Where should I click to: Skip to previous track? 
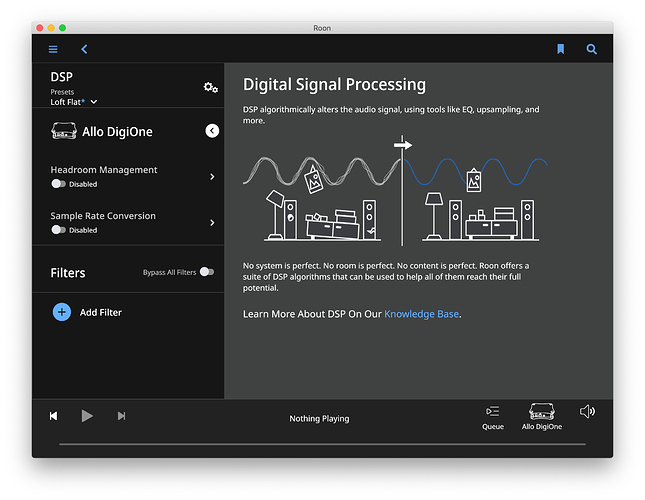tap(53, 416)
